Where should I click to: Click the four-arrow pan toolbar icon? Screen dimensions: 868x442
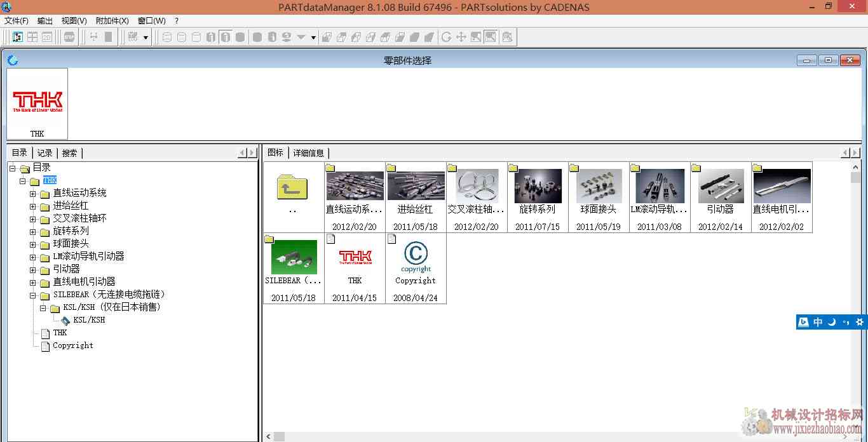point(461,37)
